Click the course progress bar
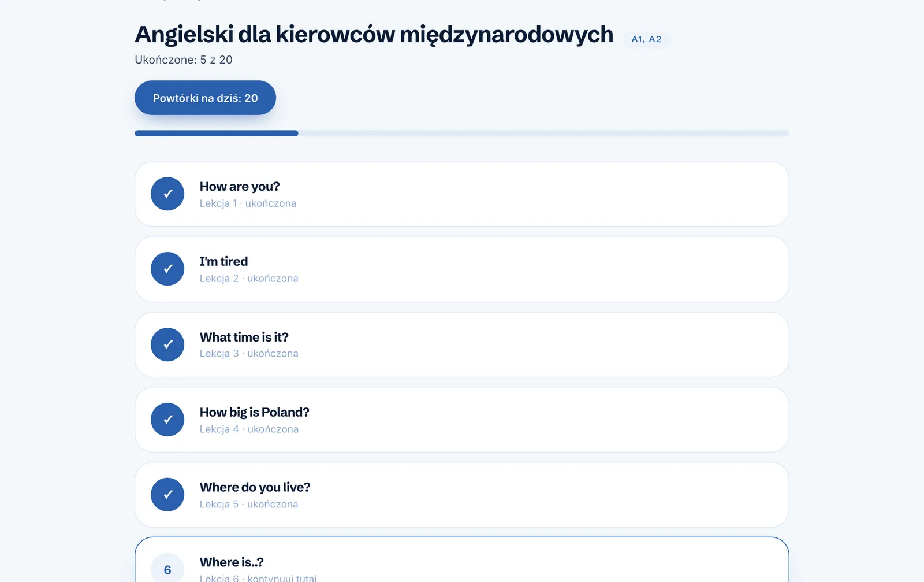The height and width of the screenshot is (582, 924). point(462,134)
